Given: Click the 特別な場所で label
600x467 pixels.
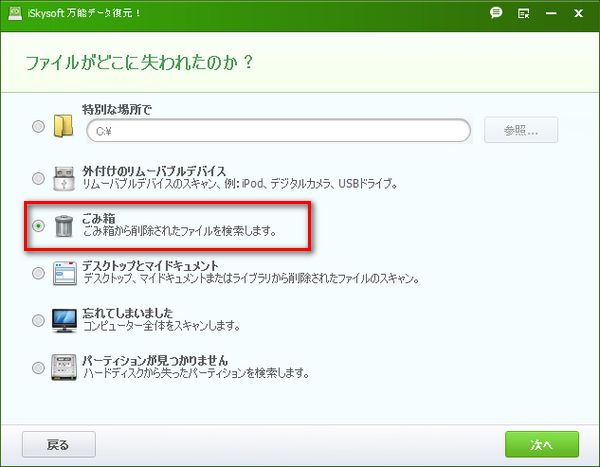Looking at the screenshot, I should pyautogui.click(x=117, y=110).
